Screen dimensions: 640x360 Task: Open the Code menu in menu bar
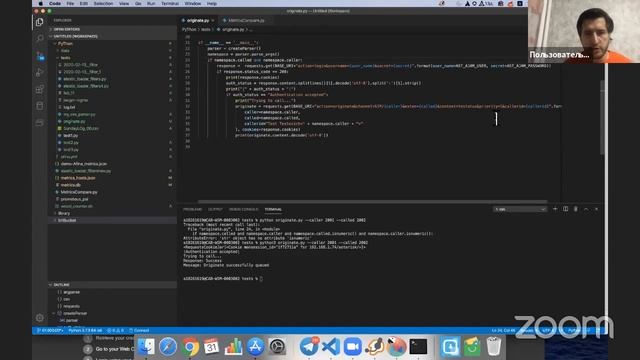55,3
